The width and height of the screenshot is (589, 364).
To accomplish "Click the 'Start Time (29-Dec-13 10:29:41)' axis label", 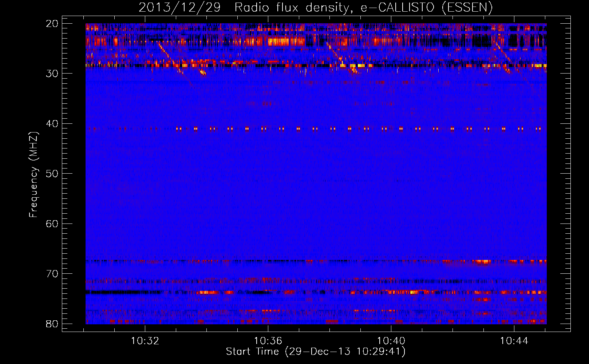I will pyautogui.click(x=316, y=352).
